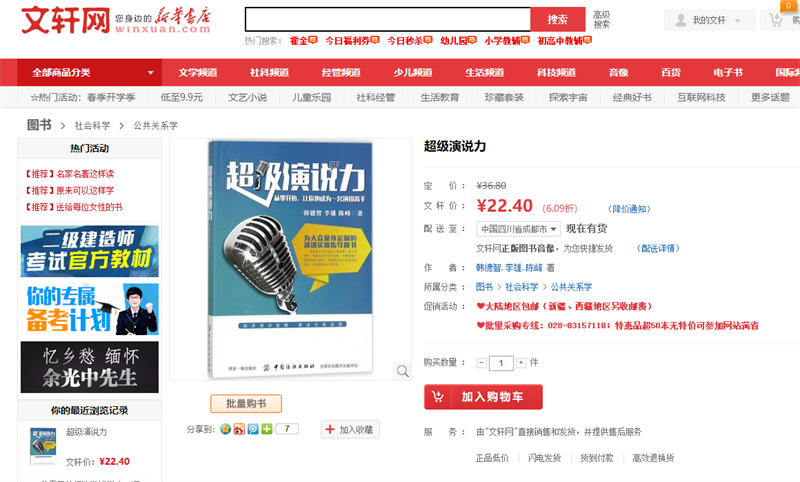Click the 降价通知 price alert link

629,209
